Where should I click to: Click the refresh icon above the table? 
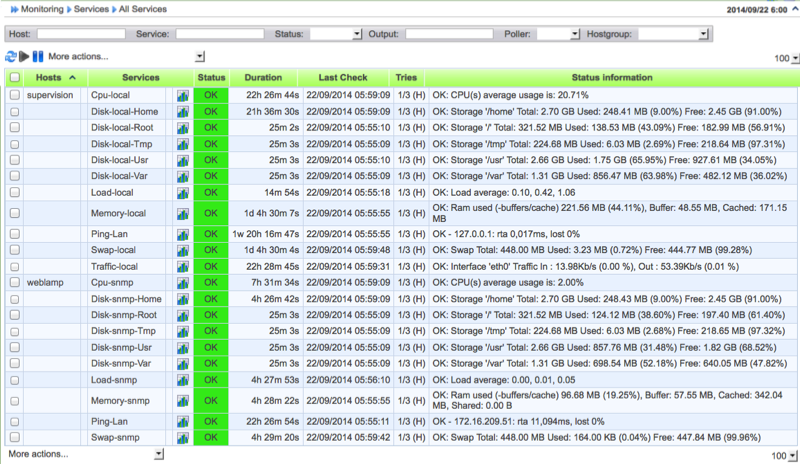click(x=11, y=57)
